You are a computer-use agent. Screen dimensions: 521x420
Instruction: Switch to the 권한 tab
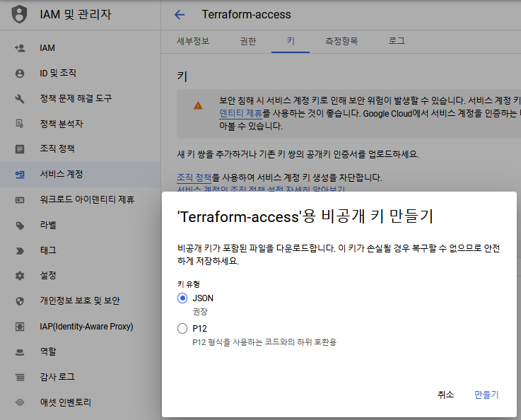pos(248,41)
